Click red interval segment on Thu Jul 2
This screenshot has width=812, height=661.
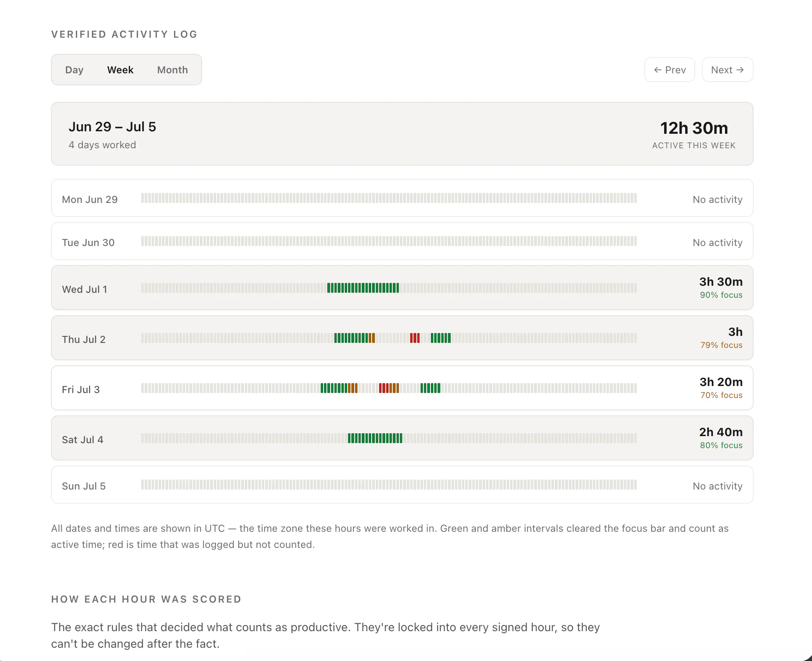pos(415,338)
